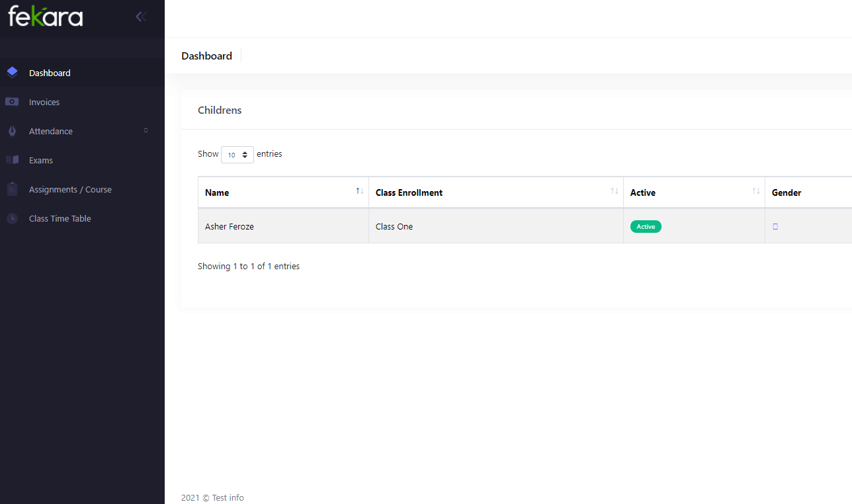This screenshot has height=504, width=852.
Task: Click the Test info footer text
Action: [x=227, y=497]
